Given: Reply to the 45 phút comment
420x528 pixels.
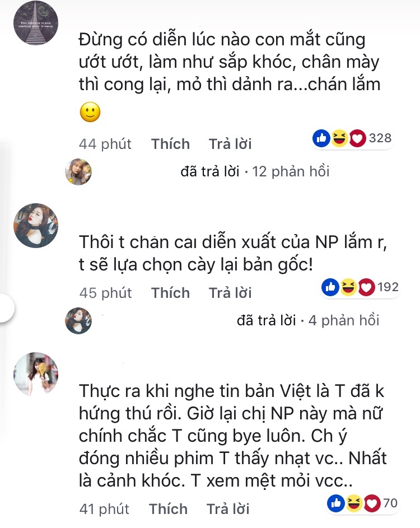Looking at the screenshot, I should [x=230, y=293].
